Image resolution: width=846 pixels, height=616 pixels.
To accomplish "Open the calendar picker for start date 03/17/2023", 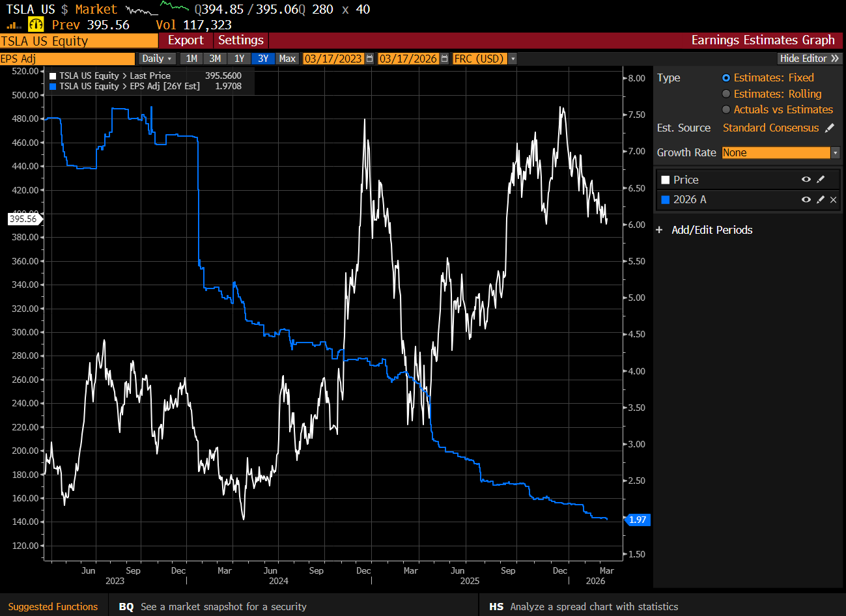I will pos(370,59).
